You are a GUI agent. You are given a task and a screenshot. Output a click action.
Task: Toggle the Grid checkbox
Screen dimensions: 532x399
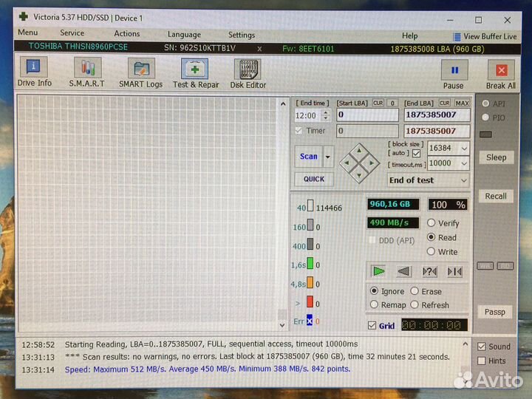[x=372, y=326]
